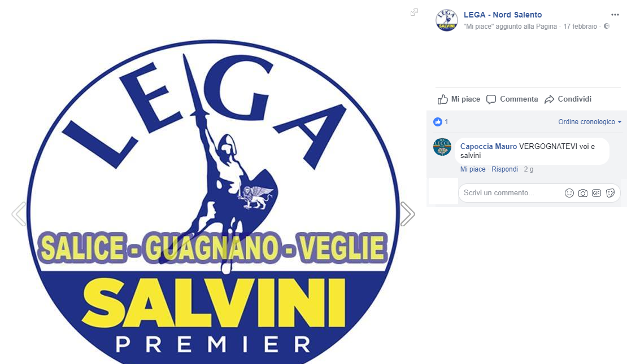Like the post with Mi piace

tap(459, 99)
